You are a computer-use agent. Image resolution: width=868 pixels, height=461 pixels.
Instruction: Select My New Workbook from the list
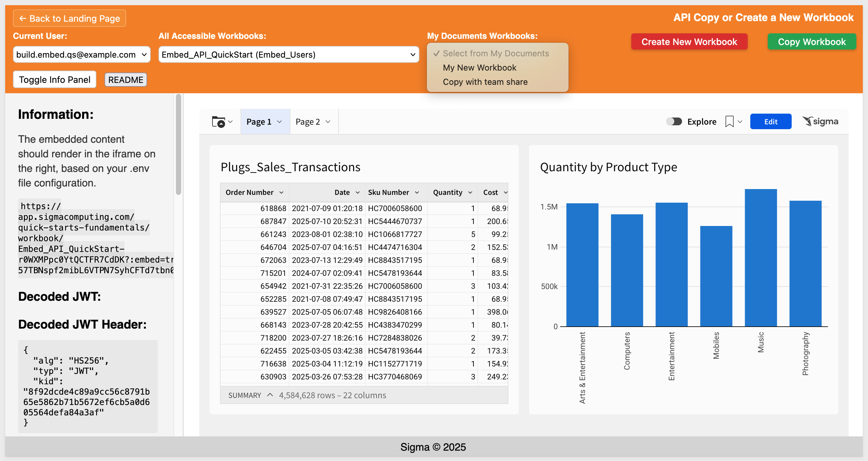(479, 68)
